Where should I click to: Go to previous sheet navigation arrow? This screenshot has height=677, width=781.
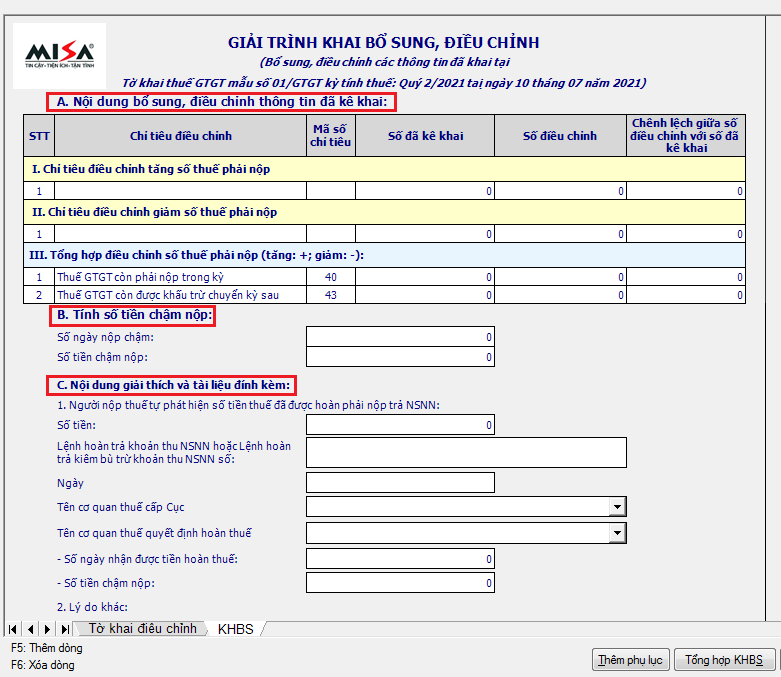click(x=30, y=629)
